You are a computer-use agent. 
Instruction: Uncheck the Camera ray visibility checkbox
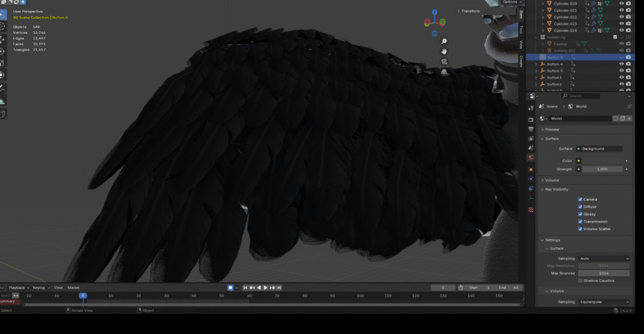[x=580, y=199]
